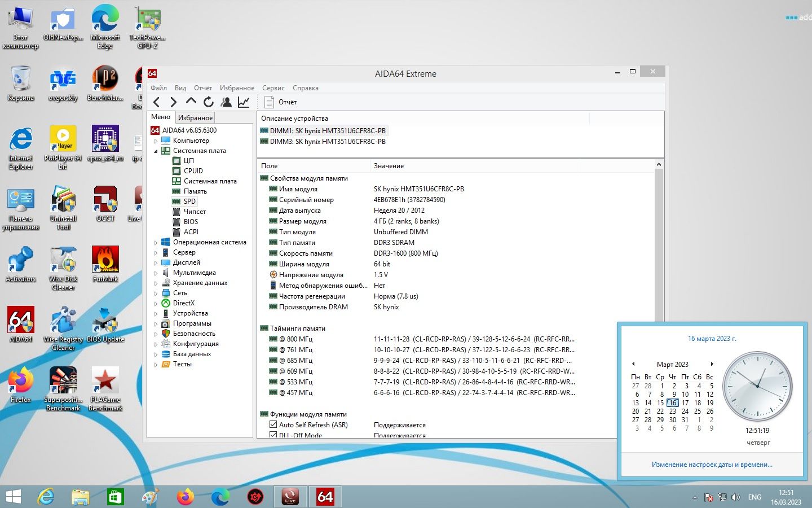
Task: Open Корзина recycle bin icon
Action: [x=21, y=83]
